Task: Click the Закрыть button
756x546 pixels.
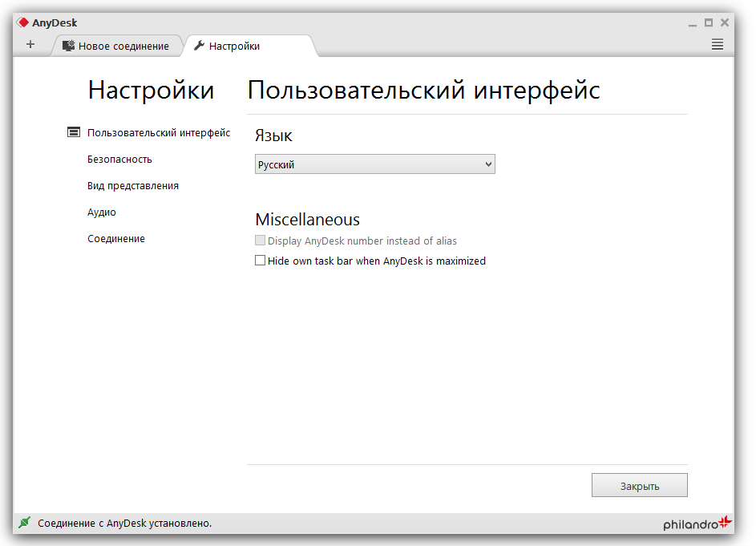Action: 639,485
